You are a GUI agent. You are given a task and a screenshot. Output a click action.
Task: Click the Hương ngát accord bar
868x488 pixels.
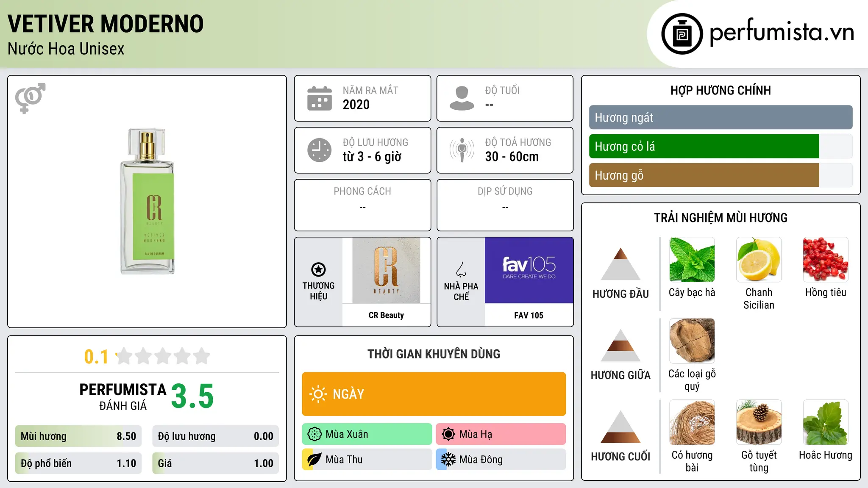tap(721, 117)
